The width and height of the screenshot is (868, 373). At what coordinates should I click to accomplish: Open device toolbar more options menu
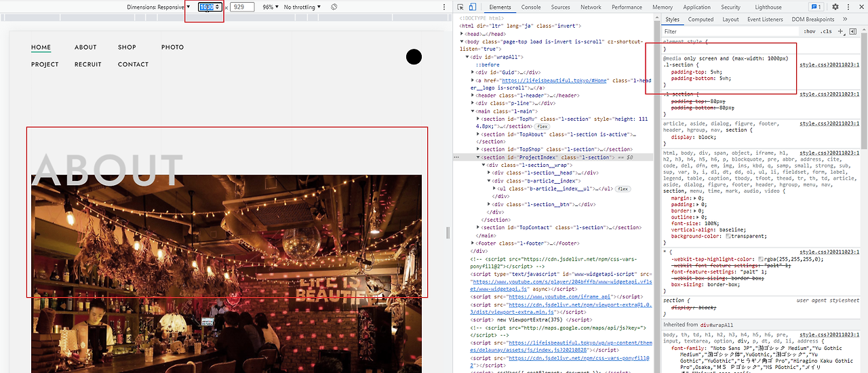[444, 7]
